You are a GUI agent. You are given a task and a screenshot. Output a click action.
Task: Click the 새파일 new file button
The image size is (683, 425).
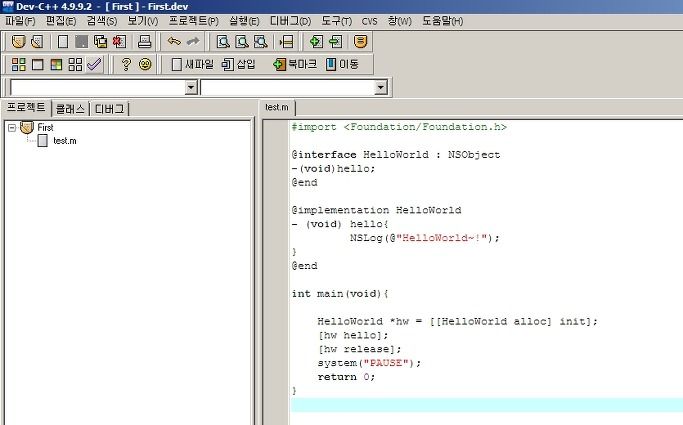coord(192,64)
